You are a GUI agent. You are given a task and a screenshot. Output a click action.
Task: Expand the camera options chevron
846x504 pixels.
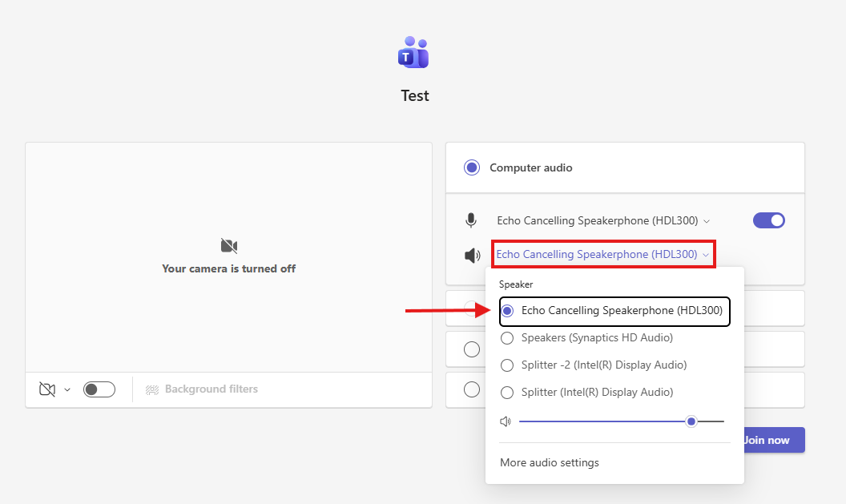[x=67, y=389]
